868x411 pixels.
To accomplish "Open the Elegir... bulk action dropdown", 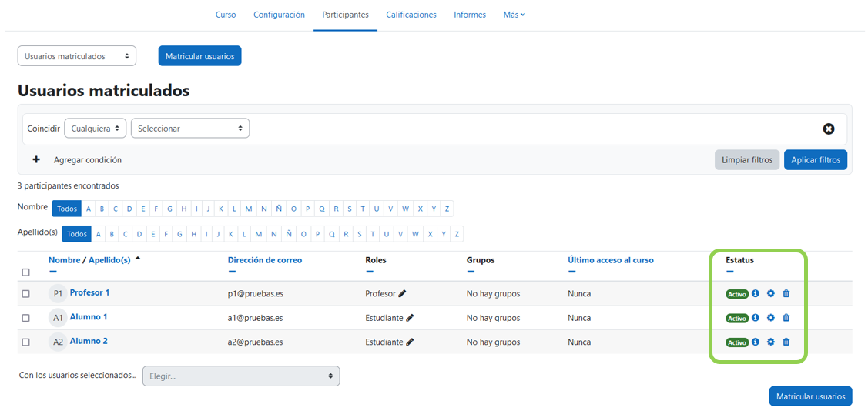I will coord(240,376).
